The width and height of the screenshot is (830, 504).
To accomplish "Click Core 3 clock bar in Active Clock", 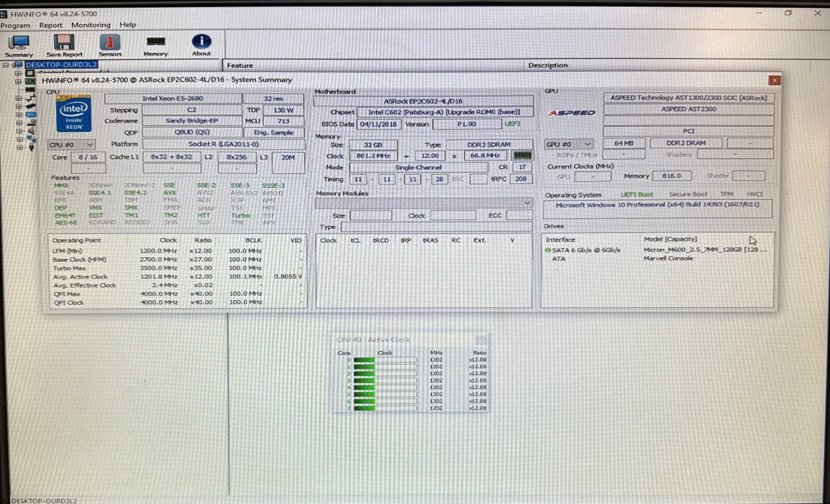I will 385,381.
